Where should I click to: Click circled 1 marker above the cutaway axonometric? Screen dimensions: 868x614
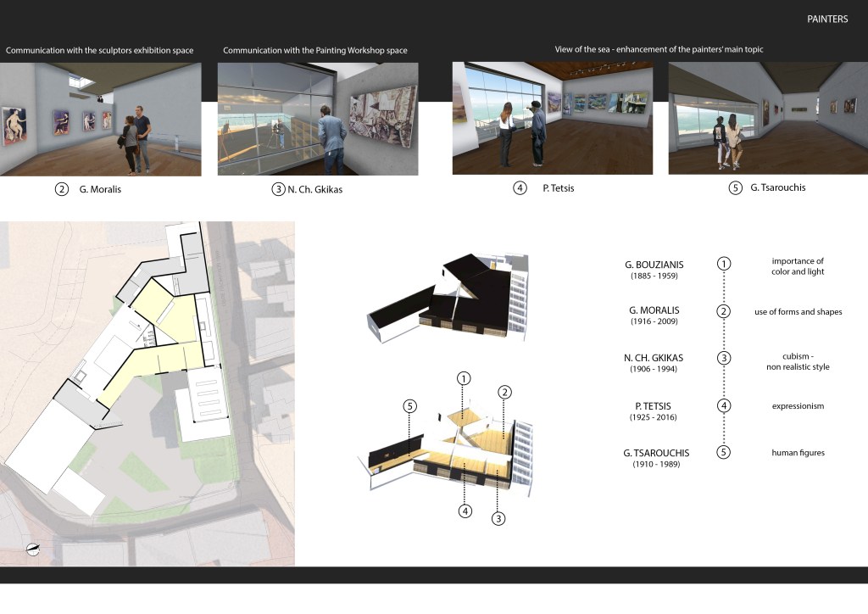463,377
